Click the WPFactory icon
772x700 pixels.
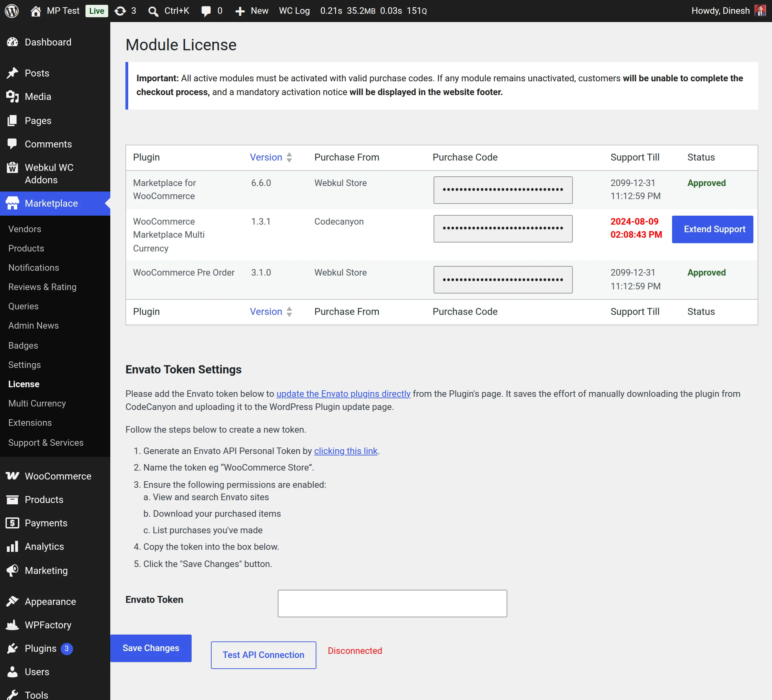pyautogui.click(x=12, y=625)
